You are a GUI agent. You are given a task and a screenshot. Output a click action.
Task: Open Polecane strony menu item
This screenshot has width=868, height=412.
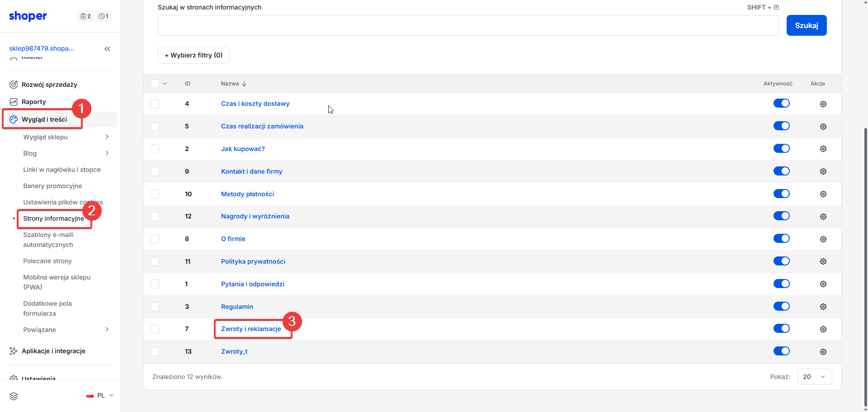[x=47, y=261]
